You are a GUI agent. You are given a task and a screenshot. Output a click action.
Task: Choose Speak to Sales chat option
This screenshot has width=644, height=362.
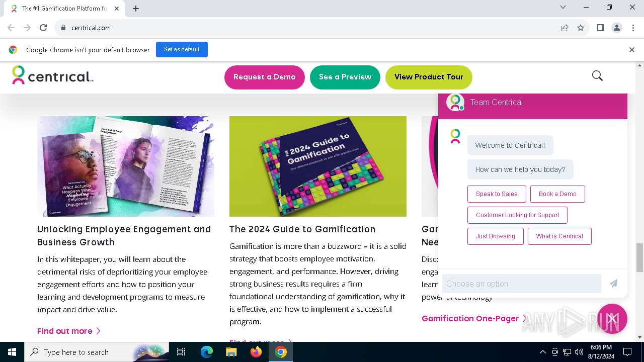coord(497,194)
